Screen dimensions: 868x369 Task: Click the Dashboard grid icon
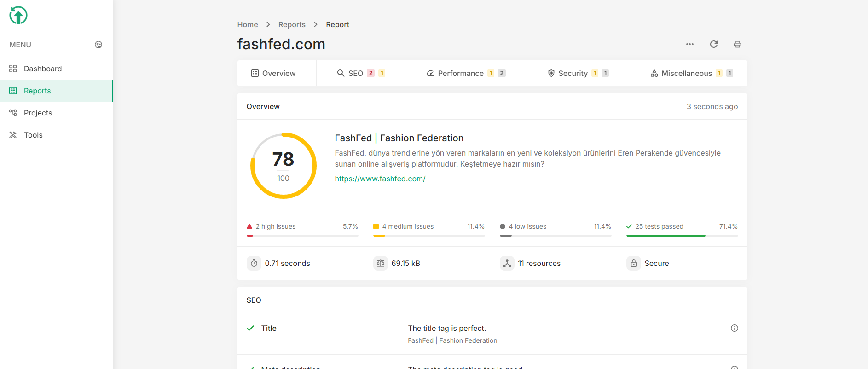pyautogui.click(x=13, y=69)
